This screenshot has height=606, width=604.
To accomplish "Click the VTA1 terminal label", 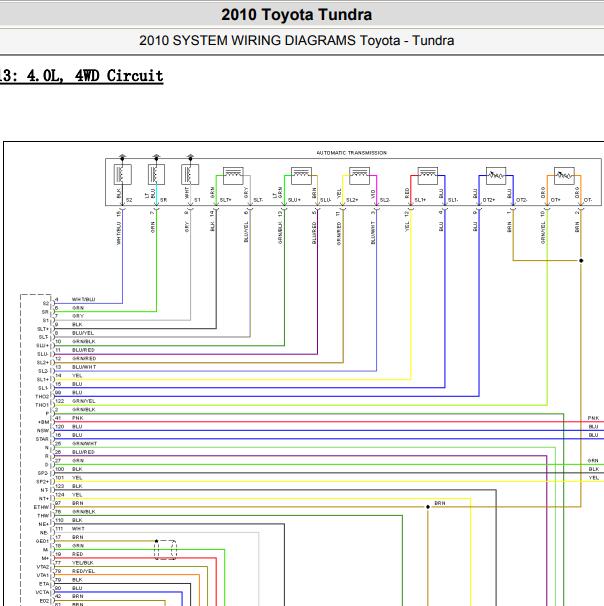I will point(43,575).
